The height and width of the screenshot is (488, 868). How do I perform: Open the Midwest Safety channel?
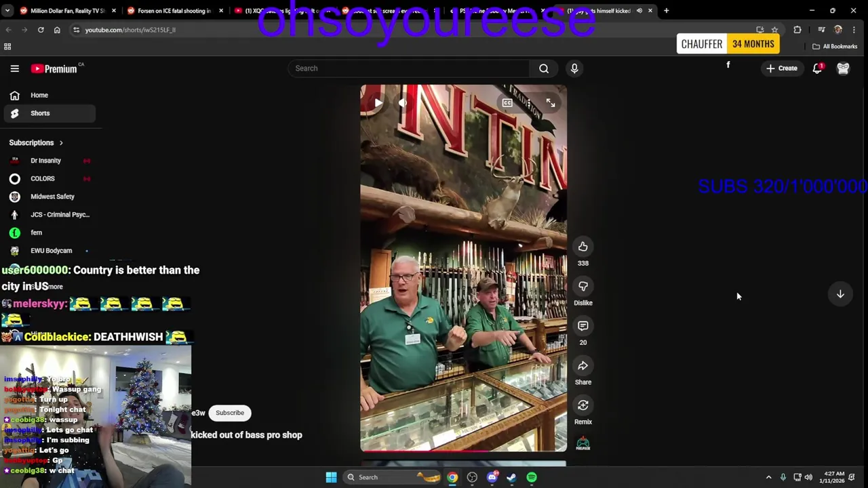pyautogui.click(x=49, y=197)
